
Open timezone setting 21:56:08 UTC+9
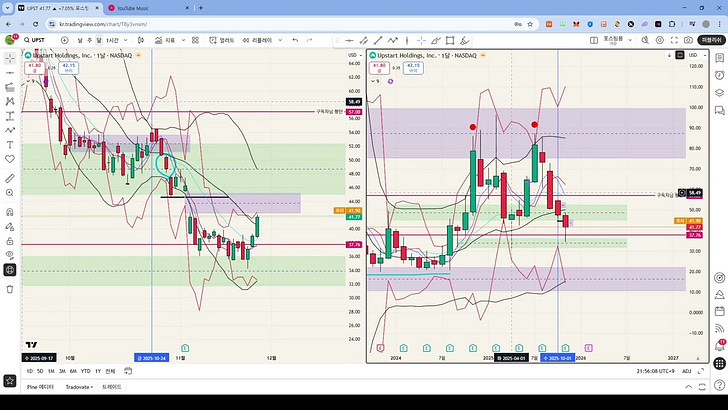[656, 371]
